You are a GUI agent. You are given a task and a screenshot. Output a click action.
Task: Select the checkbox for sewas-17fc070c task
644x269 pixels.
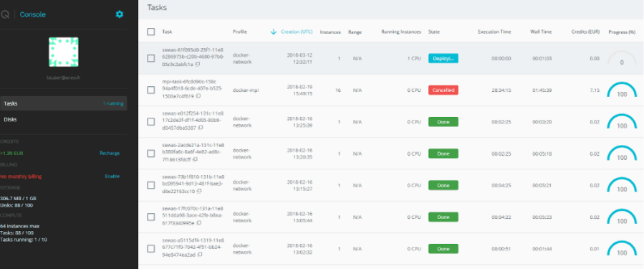[151, 217]
